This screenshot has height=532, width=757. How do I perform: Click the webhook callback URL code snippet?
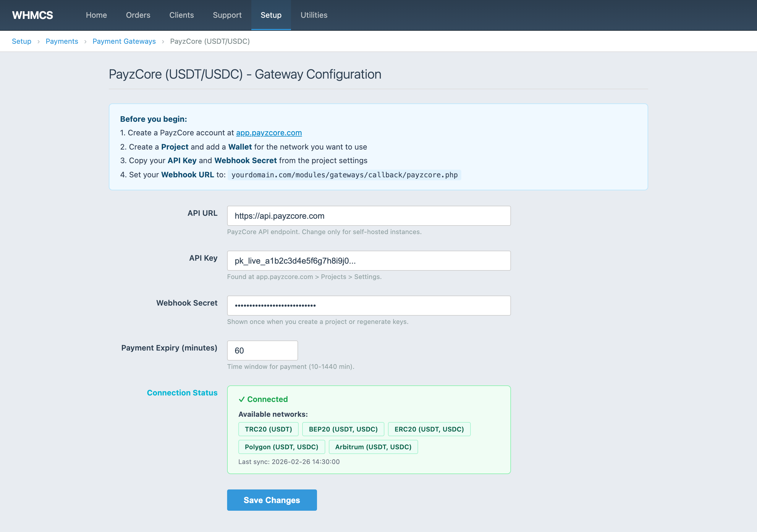click(x=344, y=175)
